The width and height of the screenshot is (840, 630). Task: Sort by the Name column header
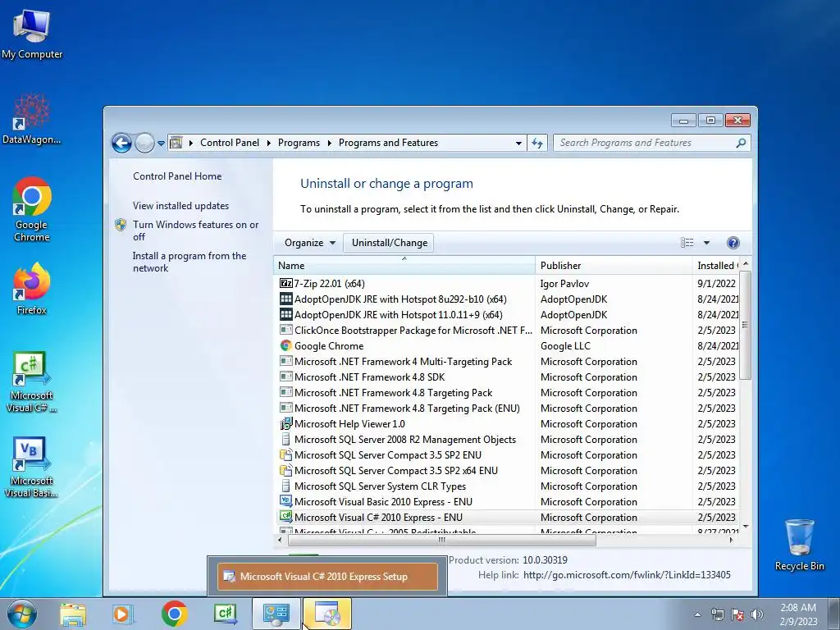pos(404,265)
